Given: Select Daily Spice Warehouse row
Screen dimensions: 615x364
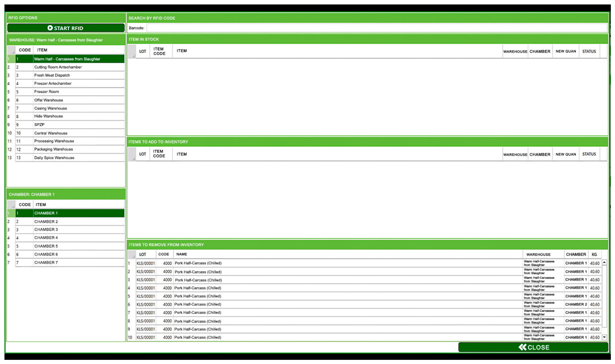Looking at the screenshot, I should click(x=66, y=158).
